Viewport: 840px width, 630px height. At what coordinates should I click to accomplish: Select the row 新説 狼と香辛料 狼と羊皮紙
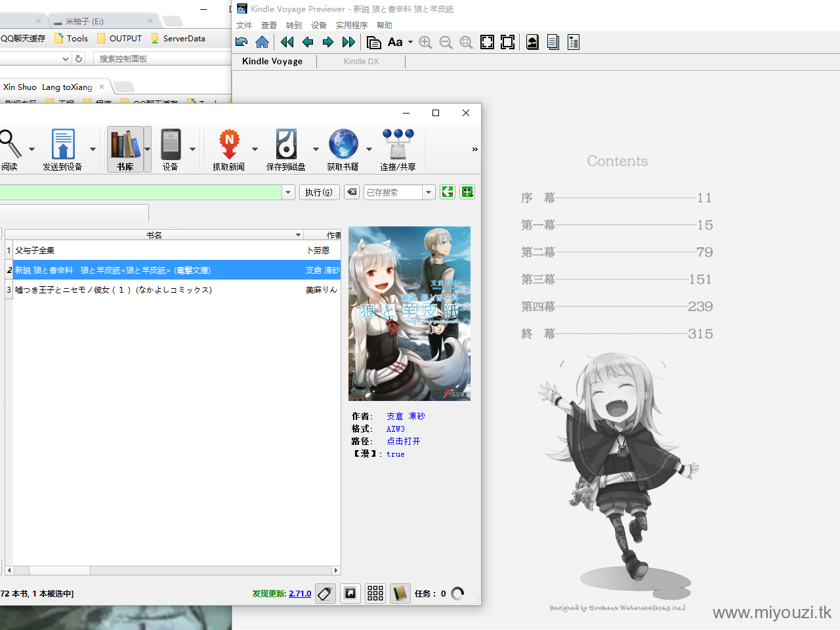pos(173,270)
